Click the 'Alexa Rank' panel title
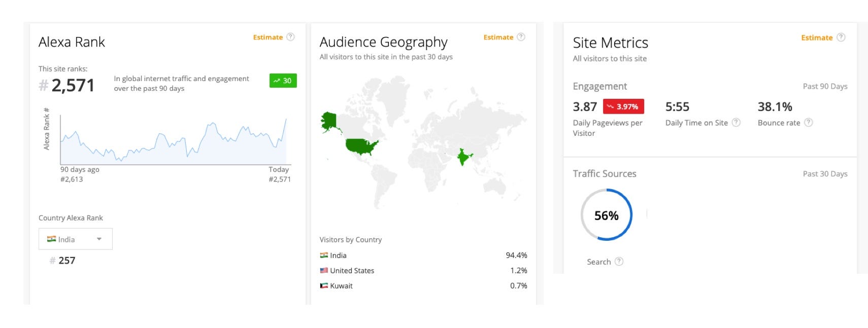The height and width of the screenshot is (328, 868). click(x=72, y=42)
